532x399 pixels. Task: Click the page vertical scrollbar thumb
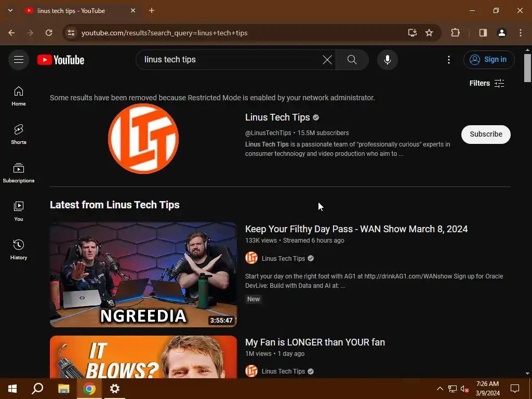pyautogui.click(x=527, y=68)
